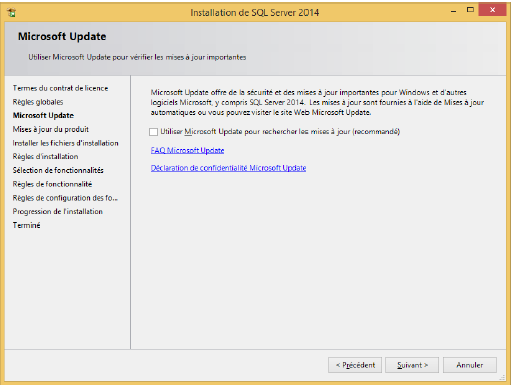Select Progression de l'installation step
The image size is (512, 386).
tap(57, 212)
